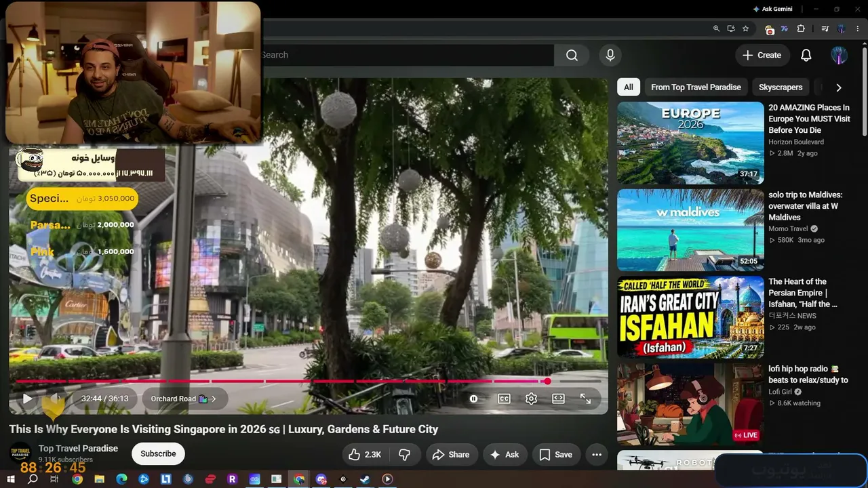Show more filter chips with right arrow
Image resolution: width=868 pixels, height=488 pixels.
tap(839, 87)
